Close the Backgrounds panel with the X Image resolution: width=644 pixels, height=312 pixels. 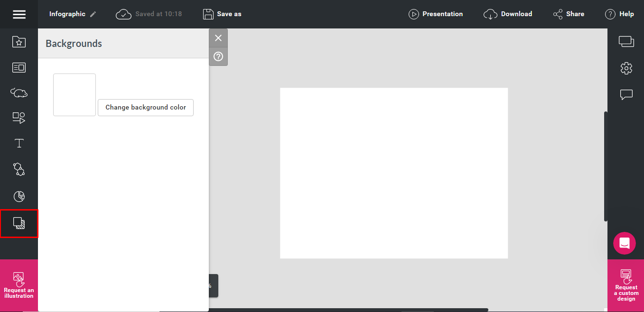[218, 38]
